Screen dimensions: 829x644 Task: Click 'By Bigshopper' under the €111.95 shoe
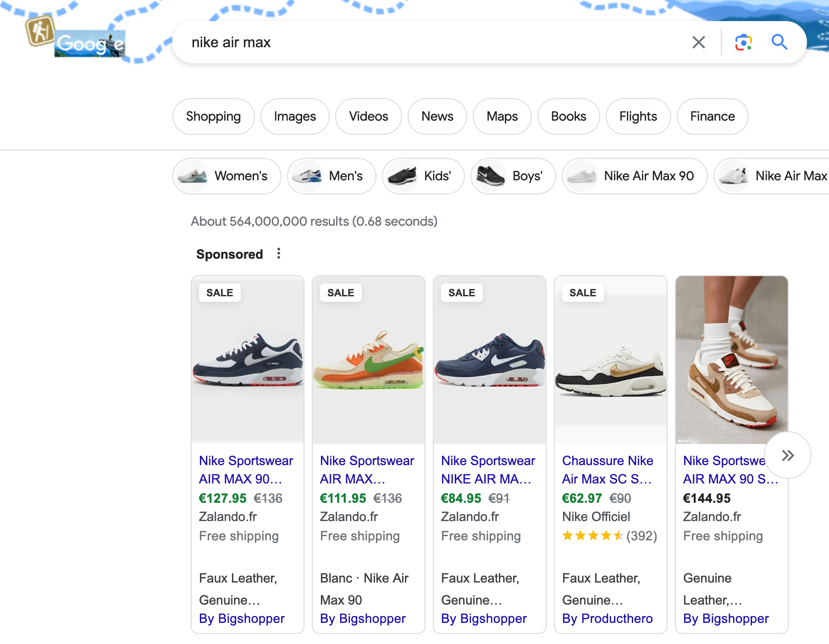363,618
